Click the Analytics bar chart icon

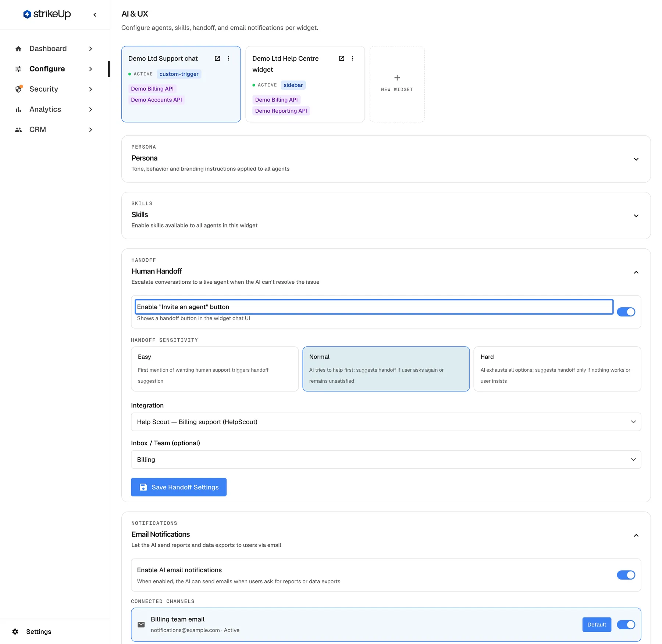click(x=18, y=109)
